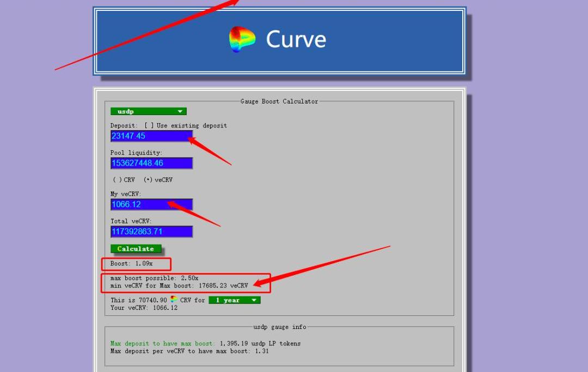The height and width of the screenshot is (372, 588).
Task: Open the 1 year lock period dropdown
Action: point(234,300)
